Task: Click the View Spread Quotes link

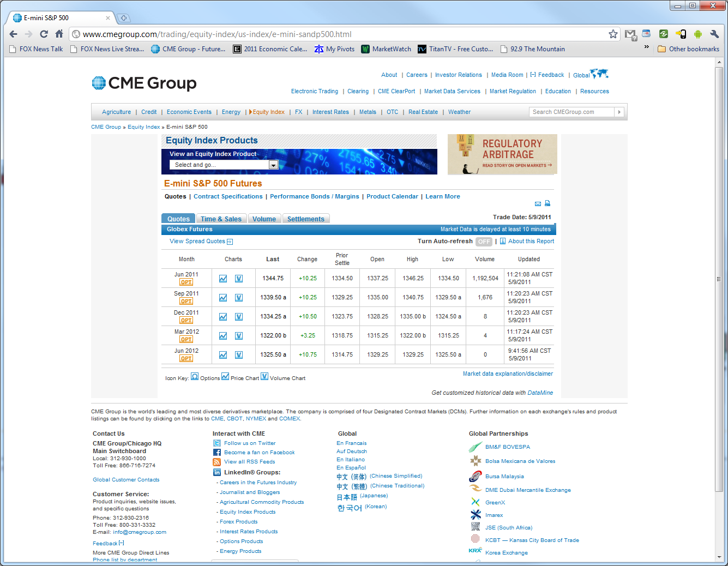Action: click(201, 242)
